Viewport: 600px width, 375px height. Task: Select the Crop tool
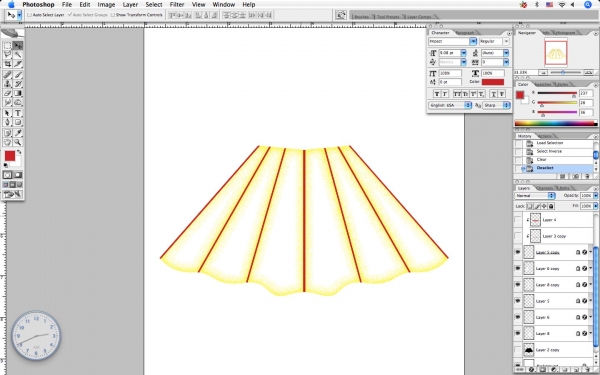point(7,64)
